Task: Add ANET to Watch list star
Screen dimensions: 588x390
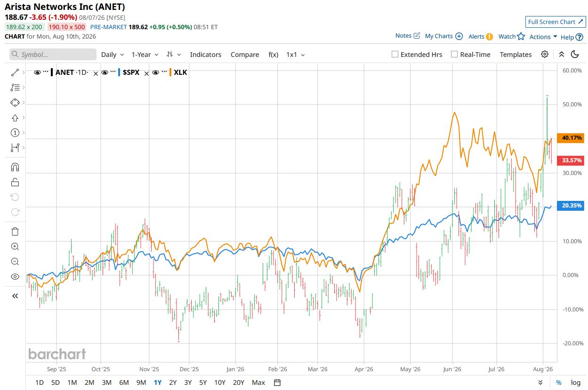Action: tap(511, 36)
